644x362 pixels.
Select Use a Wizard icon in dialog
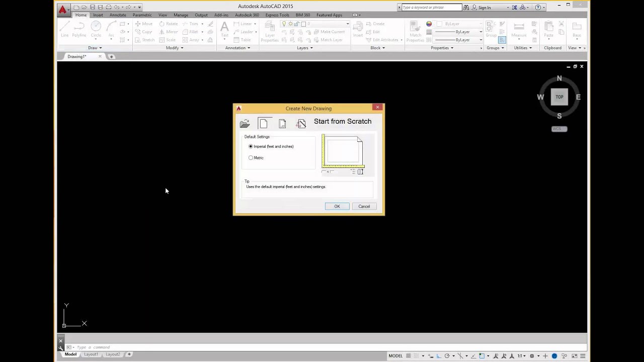coord(301,124)
